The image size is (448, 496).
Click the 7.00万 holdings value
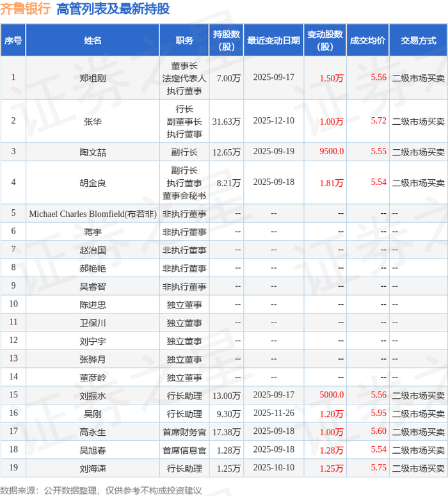coord(228,78)
